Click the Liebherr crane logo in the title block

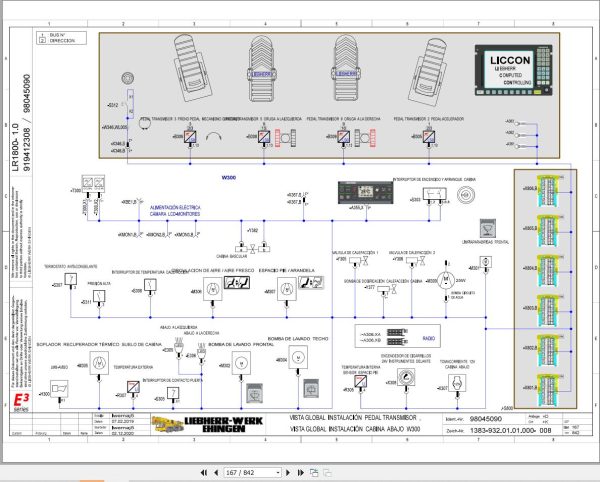point(167,425)
